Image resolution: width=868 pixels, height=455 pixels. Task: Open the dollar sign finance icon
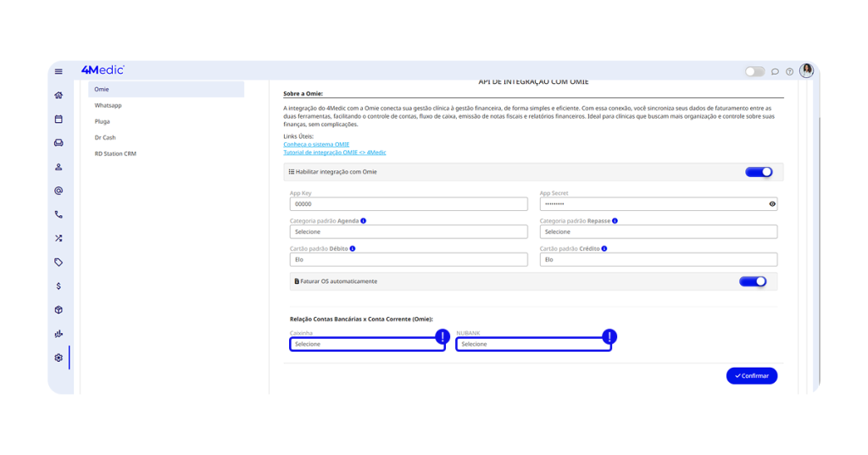(58, 286)
